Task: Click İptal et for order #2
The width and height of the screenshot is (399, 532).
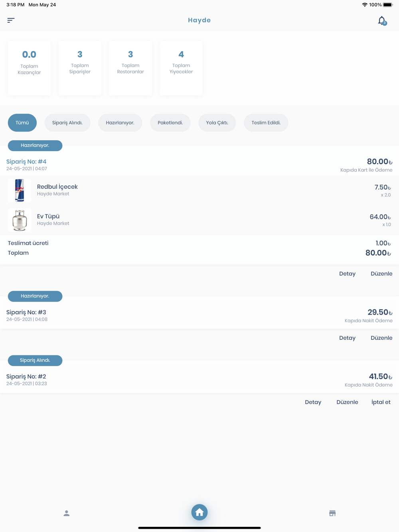Action: [381, 402]
